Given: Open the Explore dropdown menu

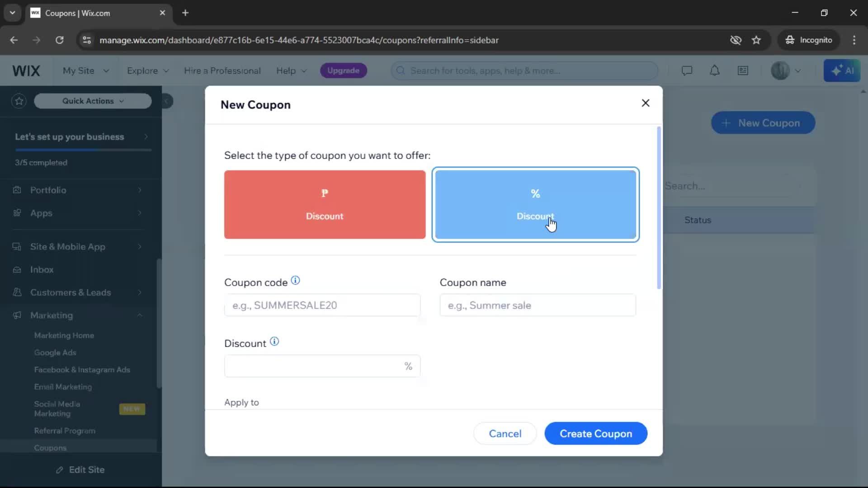Looking at the screenshot, I should tap(148, 70).
